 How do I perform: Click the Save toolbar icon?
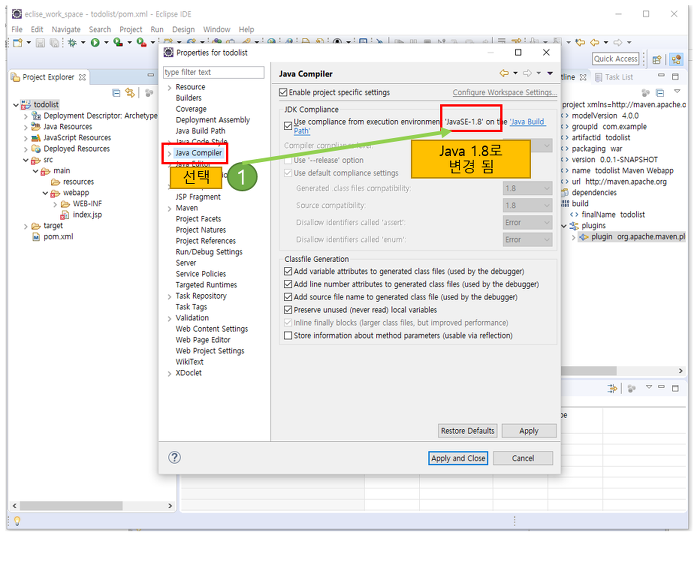coord(40,42)
